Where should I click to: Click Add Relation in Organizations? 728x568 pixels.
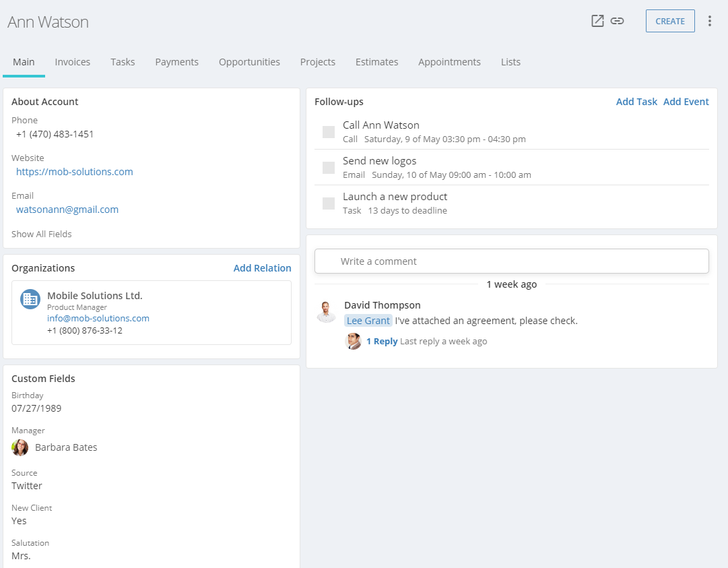[263, 268]
